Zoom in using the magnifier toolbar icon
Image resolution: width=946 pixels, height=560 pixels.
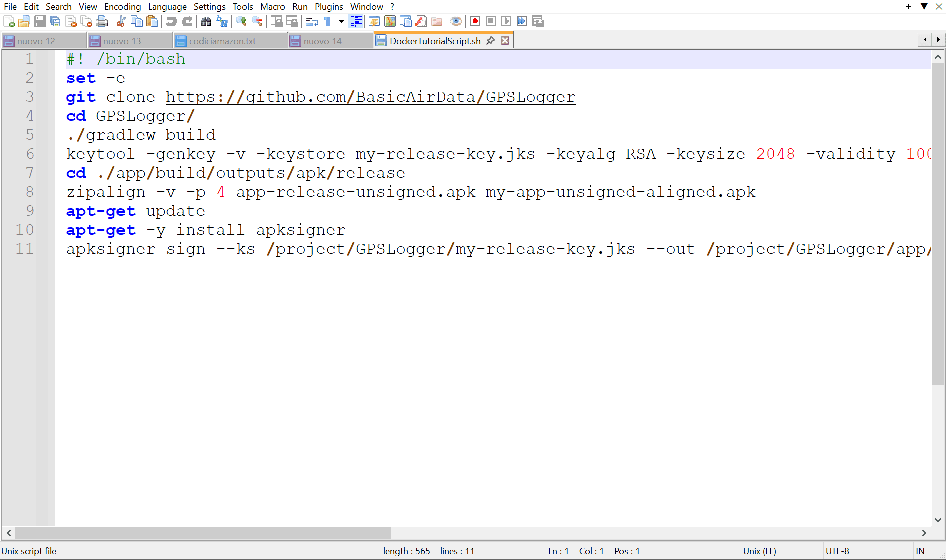(242, 21)
